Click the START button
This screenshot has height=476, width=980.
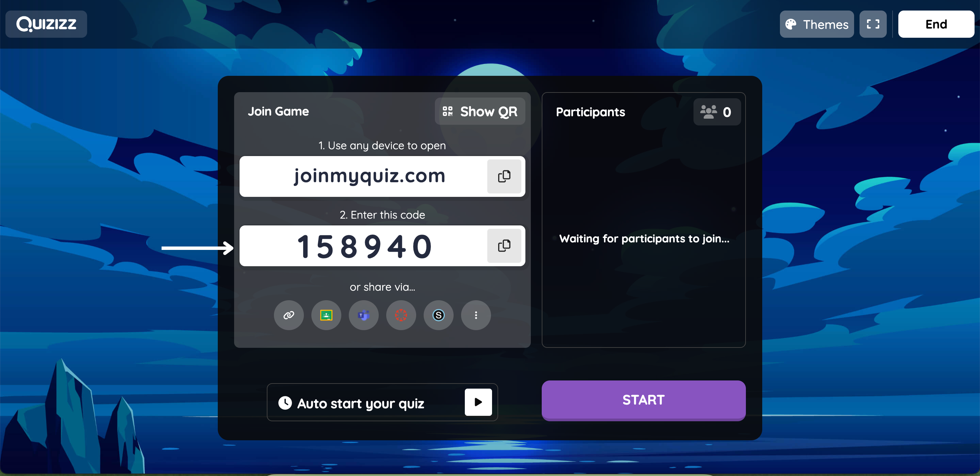coord(642,400)
